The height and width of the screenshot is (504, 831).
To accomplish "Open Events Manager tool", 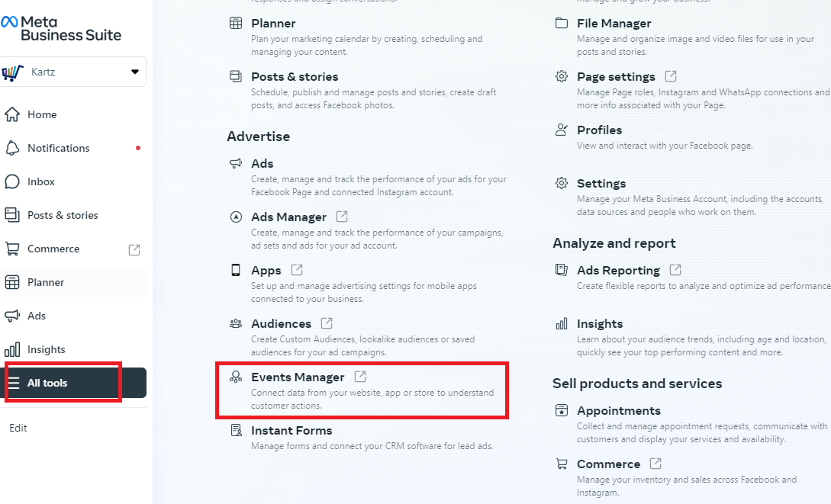I will click(298, 377).
